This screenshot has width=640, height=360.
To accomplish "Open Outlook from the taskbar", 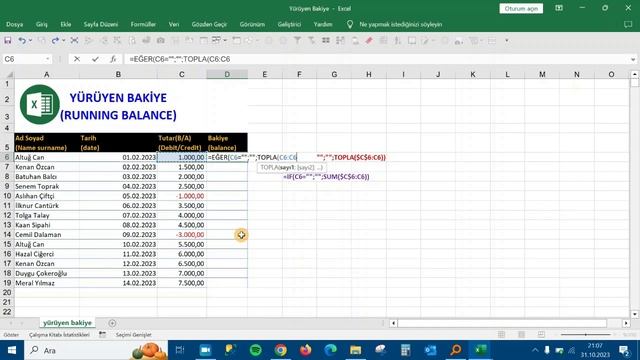I will [431, 350].
